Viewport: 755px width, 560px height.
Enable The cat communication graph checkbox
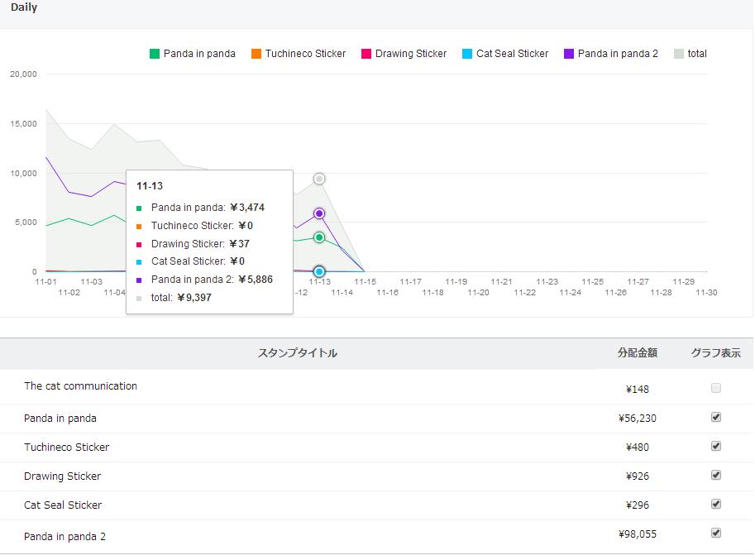pos(716,388)
